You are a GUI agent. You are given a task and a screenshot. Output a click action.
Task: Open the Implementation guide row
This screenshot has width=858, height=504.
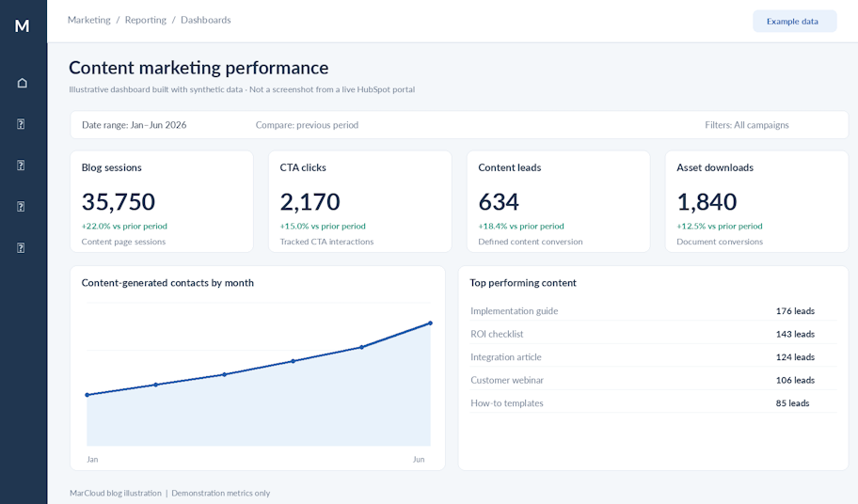(x=653, y=311)
